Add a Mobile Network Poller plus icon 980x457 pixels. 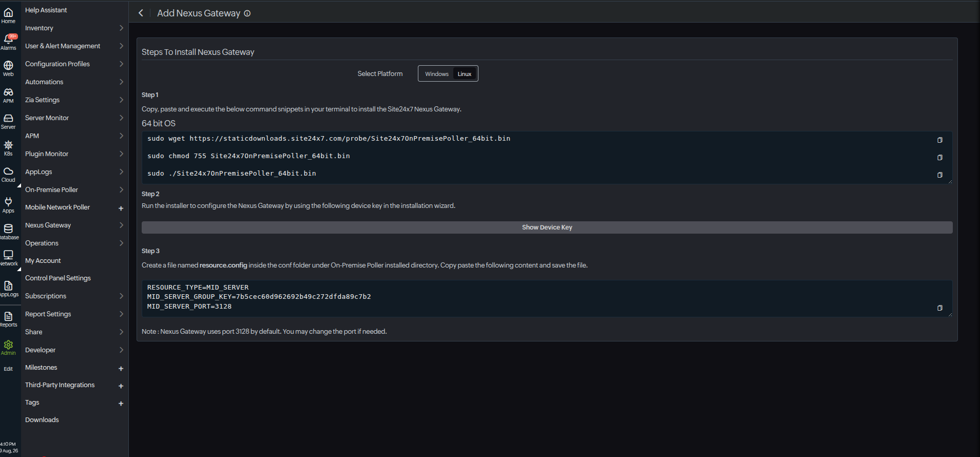tap(121, 208)
